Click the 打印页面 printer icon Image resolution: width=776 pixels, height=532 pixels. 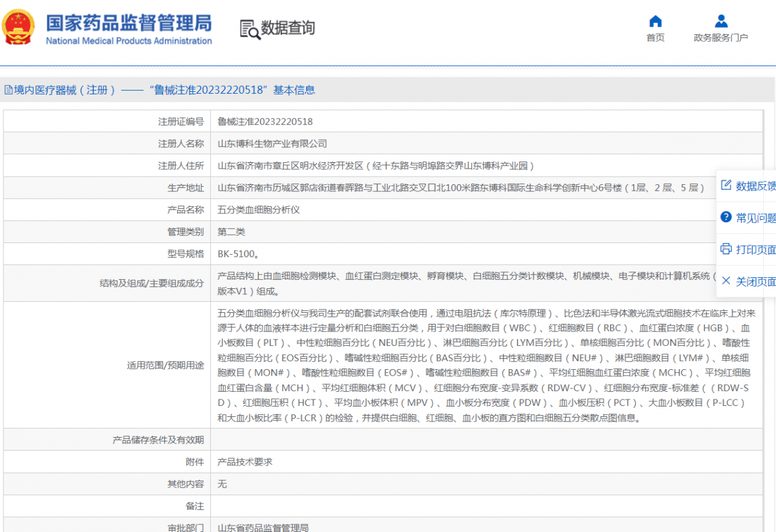pos(726,249)
